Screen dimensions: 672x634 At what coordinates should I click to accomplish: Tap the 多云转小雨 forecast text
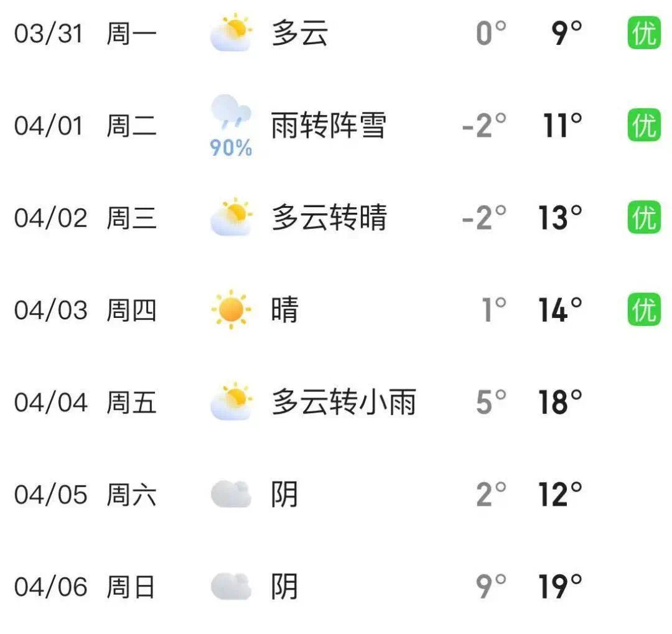pyautogui.click(x=343, y=402)
